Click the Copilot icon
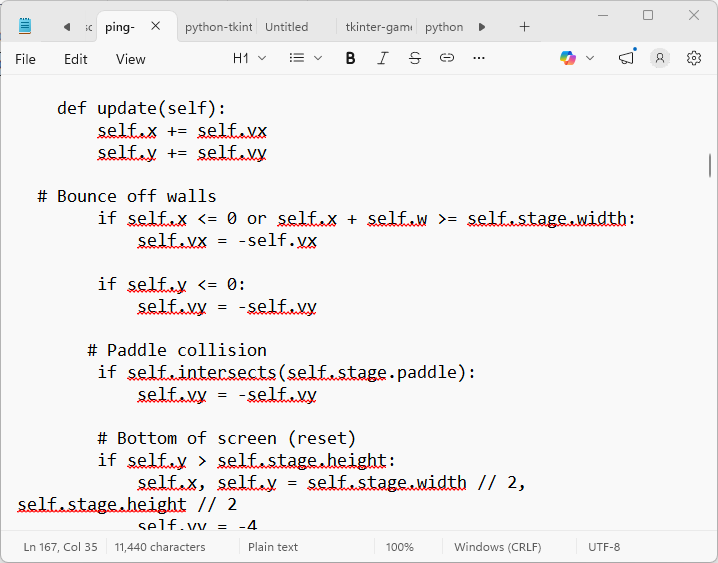The width and height of the screenshot is (718, 563). coord(568,58)
